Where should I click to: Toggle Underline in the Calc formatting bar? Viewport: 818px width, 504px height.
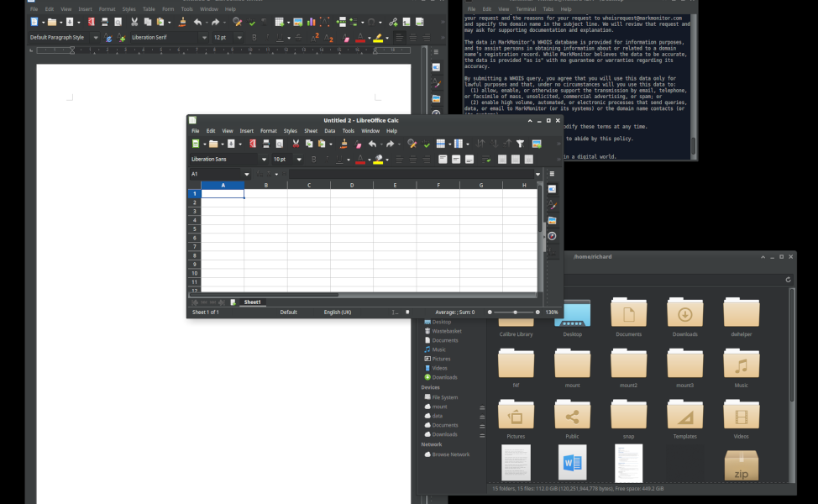point(339,160)
